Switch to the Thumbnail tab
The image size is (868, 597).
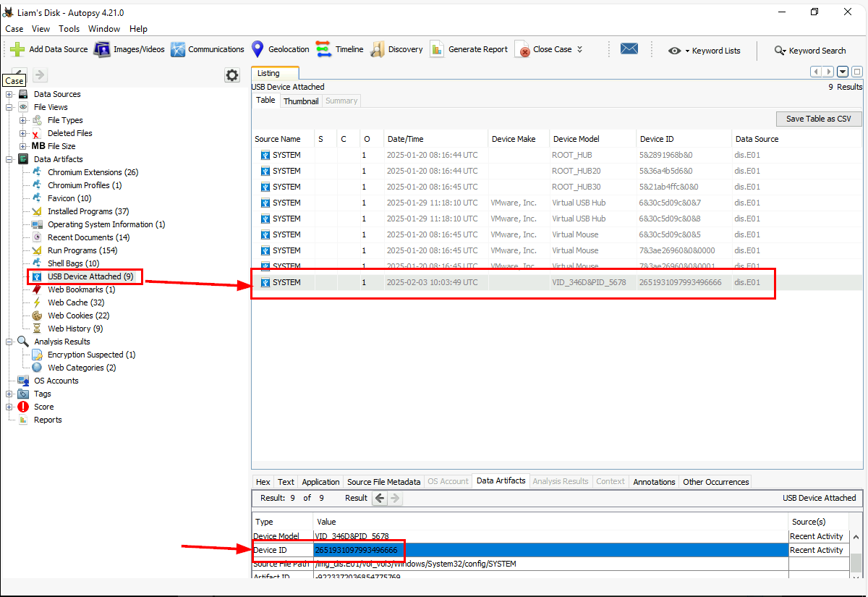[x=301, y=101]
